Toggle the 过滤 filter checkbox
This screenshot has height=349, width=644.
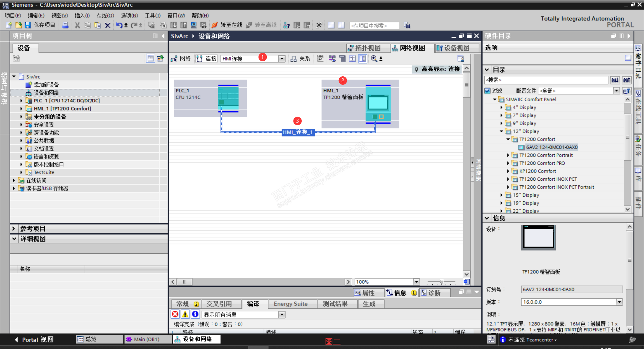[487, 91]
